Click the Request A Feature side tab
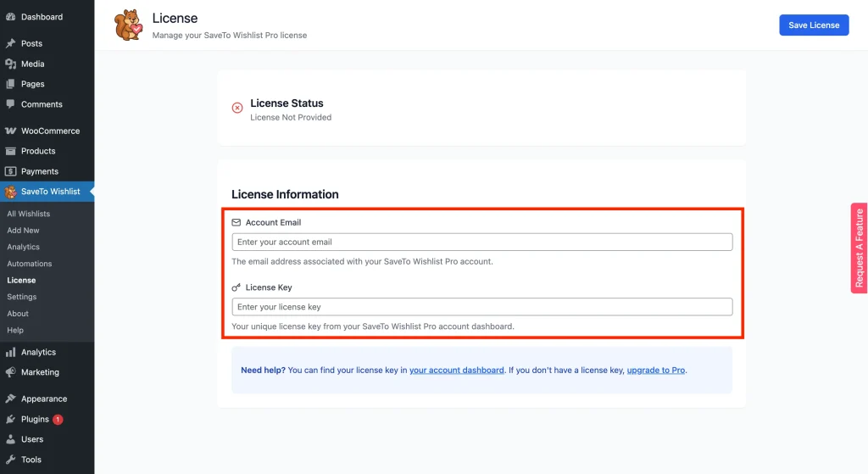Viewport: 868px width, 474px height. coord(860,248)
